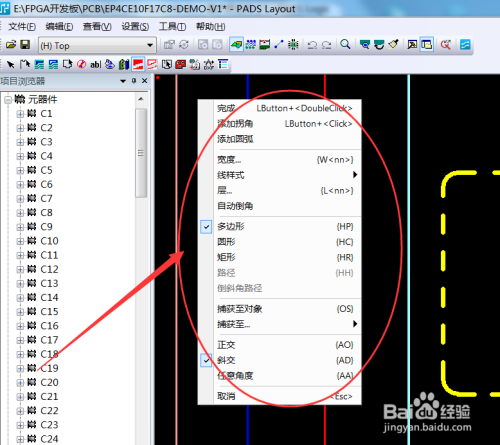The image size is (500, 445).
Task: Choose the Select arrow tool
Action: 11,64
